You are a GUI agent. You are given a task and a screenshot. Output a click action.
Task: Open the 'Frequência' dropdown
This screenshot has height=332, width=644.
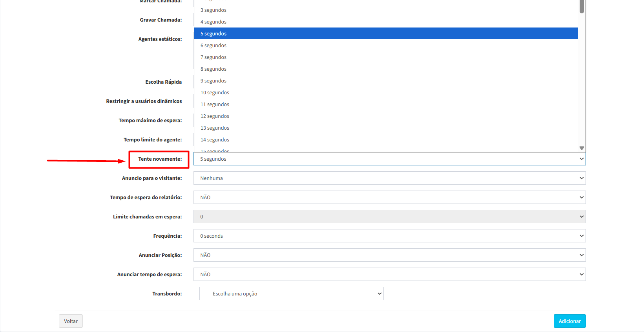pyautogui.click(x=389, y=236)
